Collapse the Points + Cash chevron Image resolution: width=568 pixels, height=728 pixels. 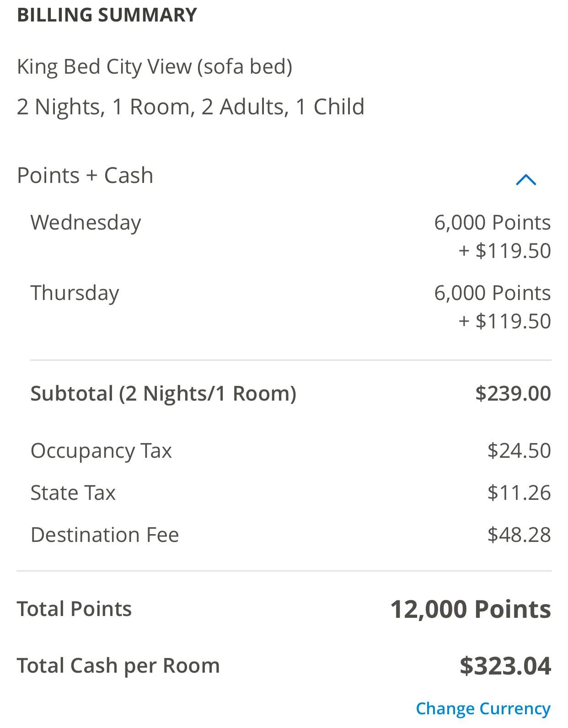click(x=525, y=180)
